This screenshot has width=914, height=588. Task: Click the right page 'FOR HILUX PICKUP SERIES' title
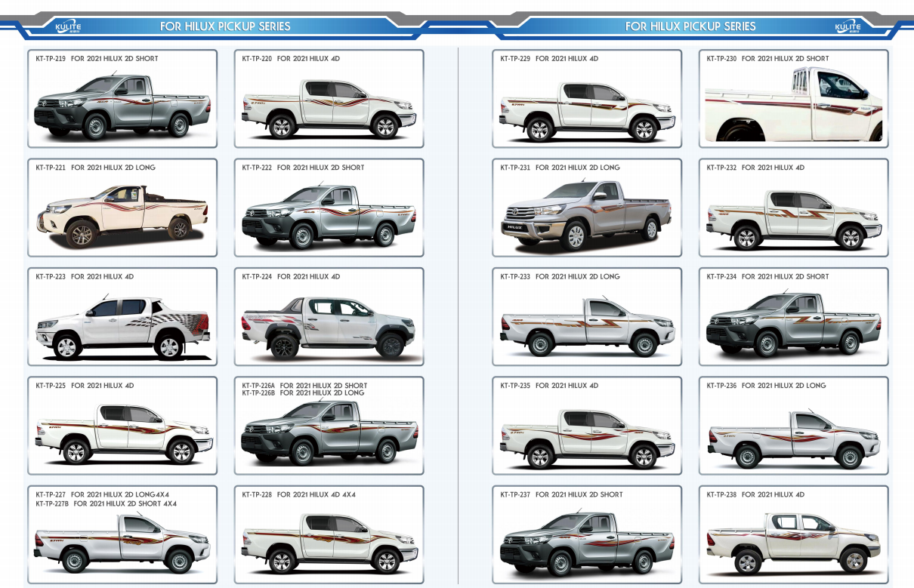point(690,26)
